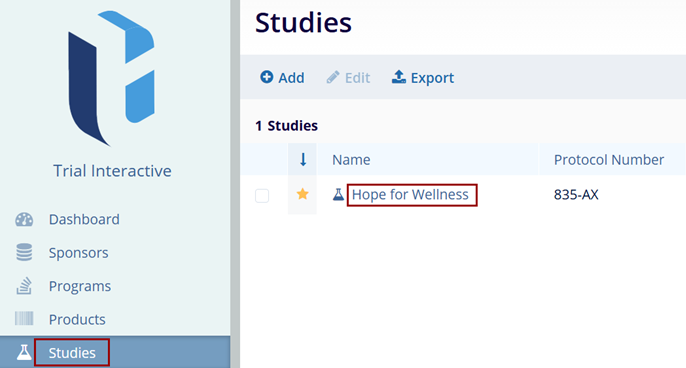Open the Sponsors menu item

point(78,252)
